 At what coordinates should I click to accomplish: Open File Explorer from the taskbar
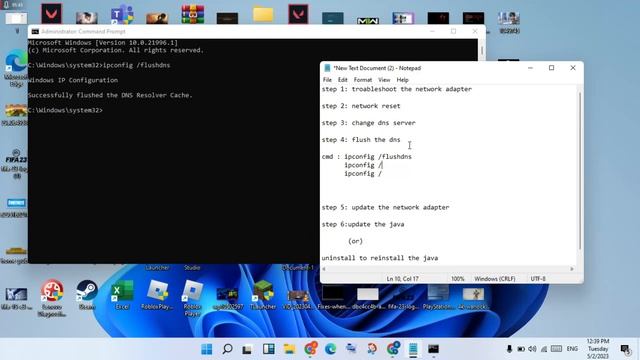(289, 349)
